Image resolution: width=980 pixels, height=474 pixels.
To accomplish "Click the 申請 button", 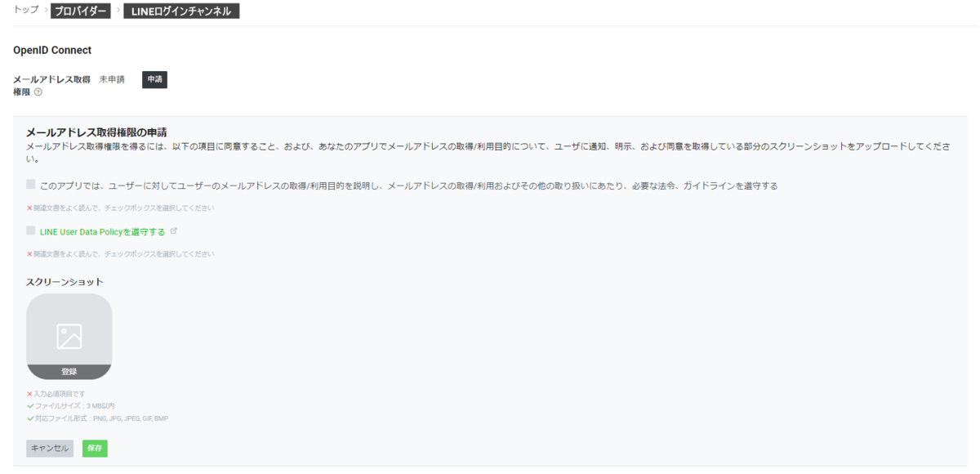I will pos(154,79).
